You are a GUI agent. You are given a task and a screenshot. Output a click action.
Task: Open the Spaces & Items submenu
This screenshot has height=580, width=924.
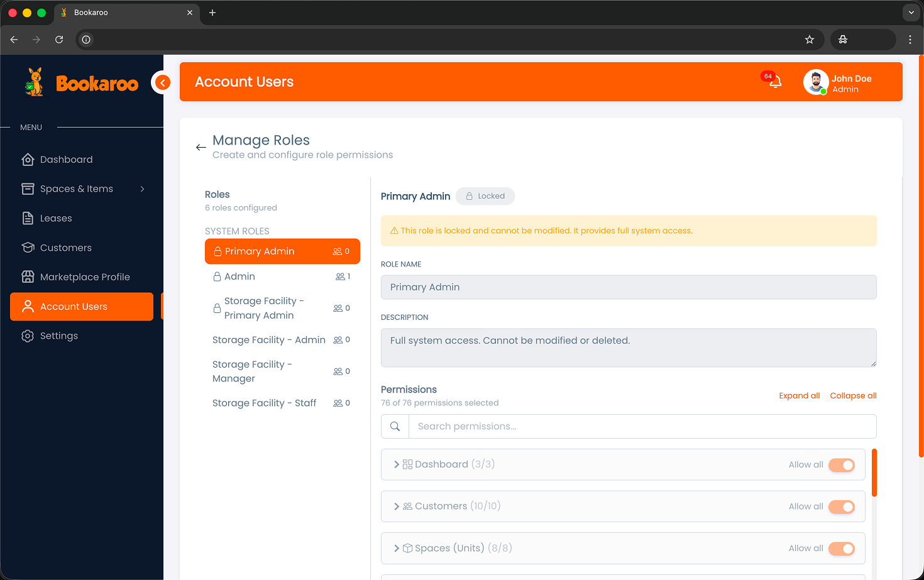(76, 189)
